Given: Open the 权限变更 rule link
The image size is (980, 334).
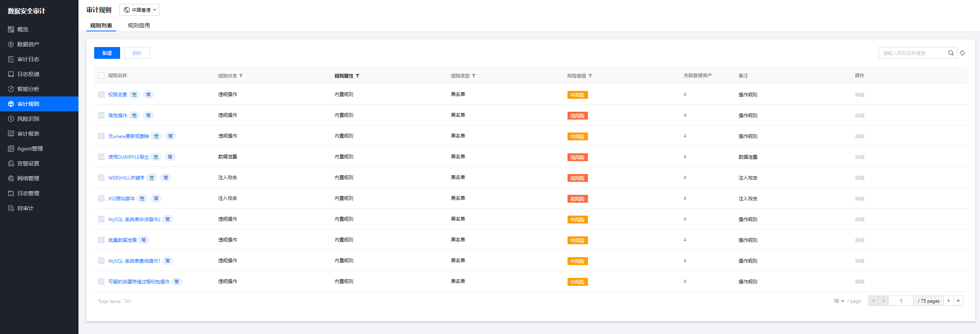Looking at the screenshot, I should [118, 94].
